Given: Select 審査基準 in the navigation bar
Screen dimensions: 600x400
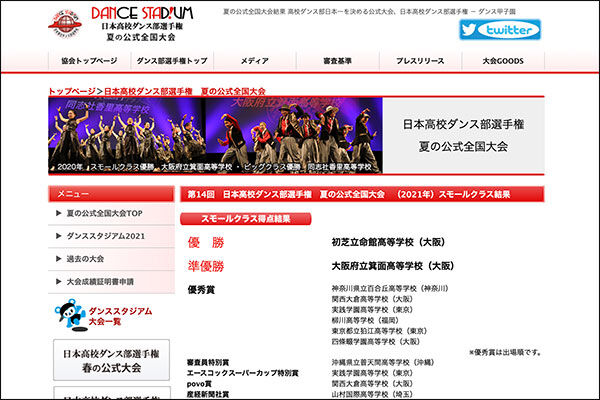Looking at the screenshot, I should (x=338, y=61).
